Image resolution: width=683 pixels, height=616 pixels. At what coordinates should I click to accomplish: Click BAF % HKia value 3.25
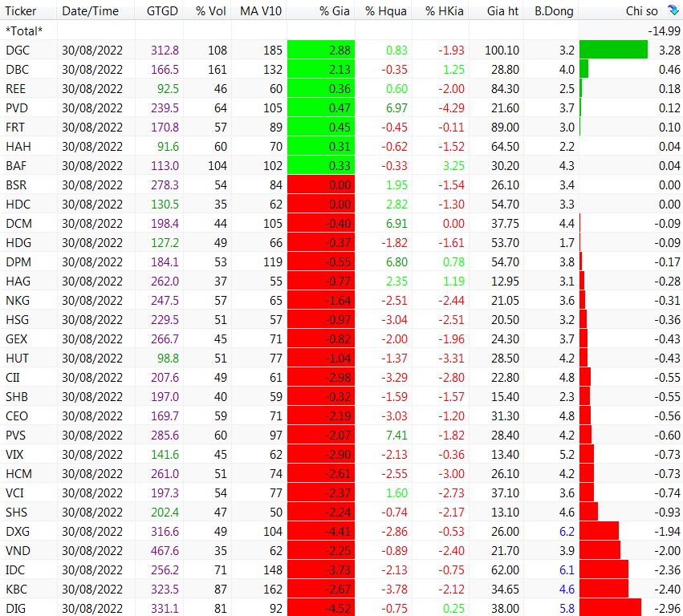click(453, 166)
